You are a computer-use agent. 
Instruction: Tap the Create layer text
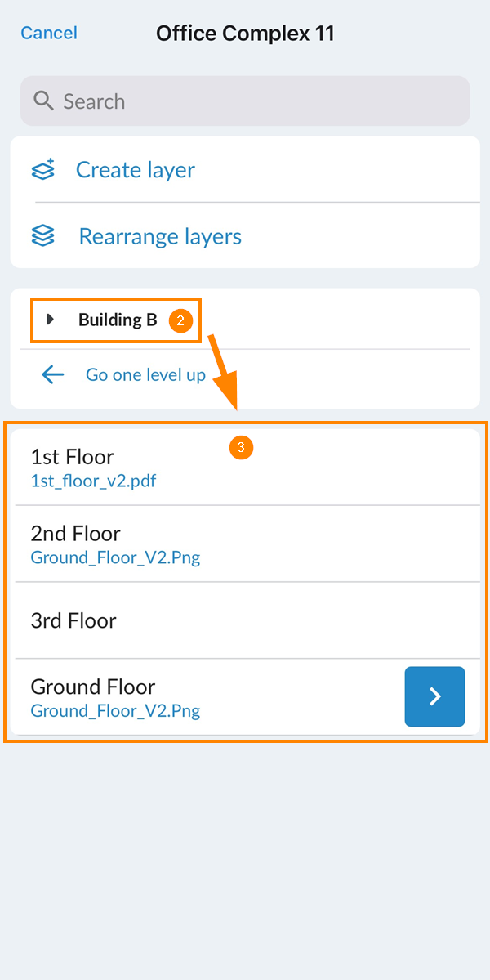click(x=136, y=170)
